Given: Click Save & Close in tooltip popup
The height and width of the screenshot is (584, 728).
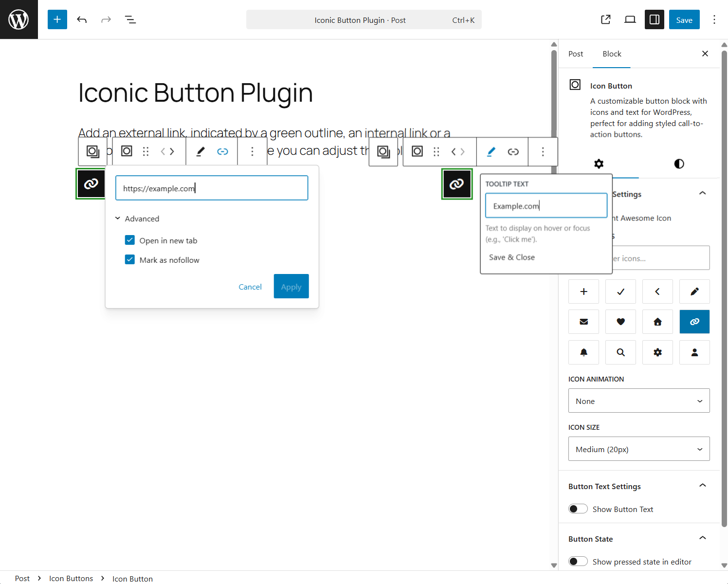Looking at the screenshot, I should (512, 257).
